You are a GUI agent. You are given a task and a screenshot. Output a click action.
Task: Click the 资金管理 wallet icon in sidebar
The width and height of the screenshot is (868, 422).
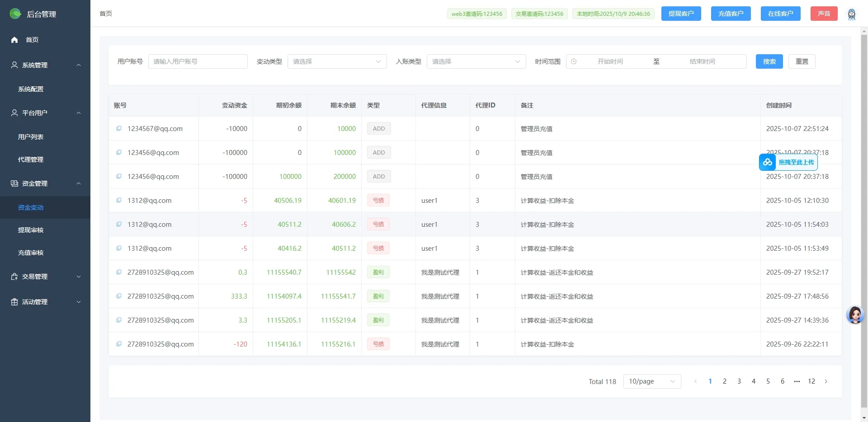13,183
